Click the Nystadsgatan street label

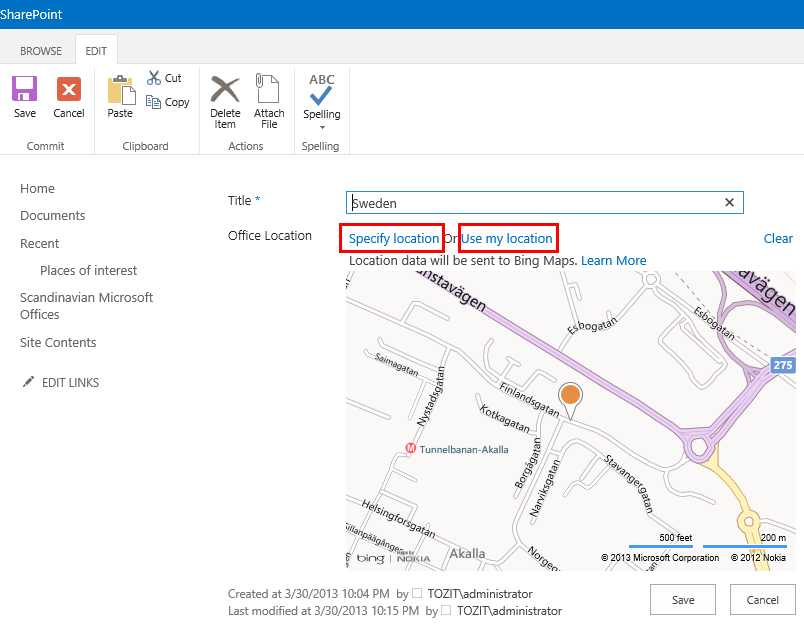point(431,396)
